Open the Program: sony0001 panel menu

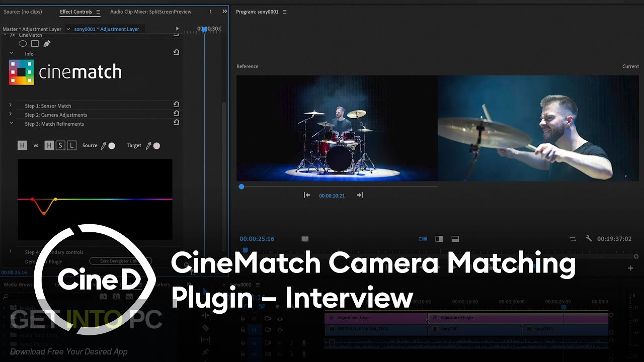284,12
